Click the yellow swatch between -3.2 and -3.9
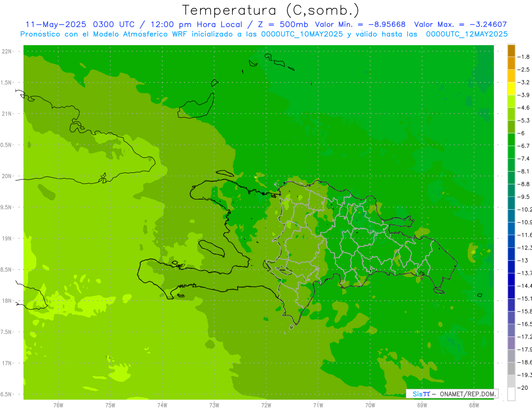Screen dimensions: 532x411 click(511, 89)
